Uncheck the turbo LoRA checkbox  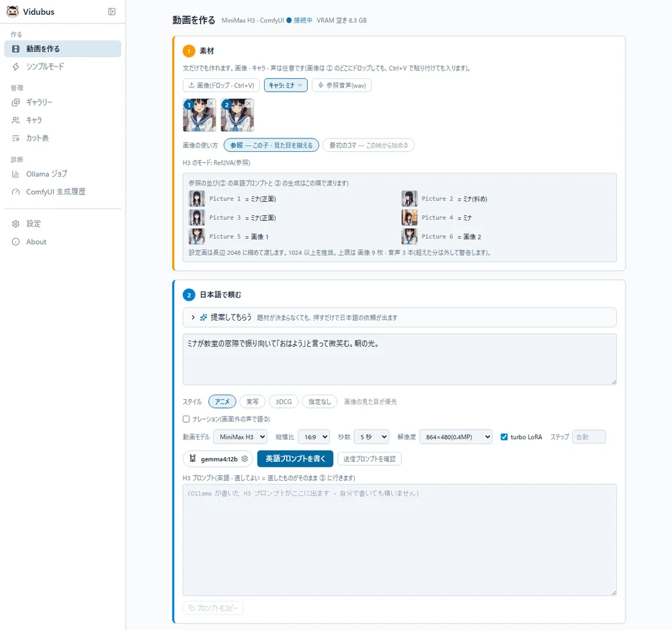[504, 437]
